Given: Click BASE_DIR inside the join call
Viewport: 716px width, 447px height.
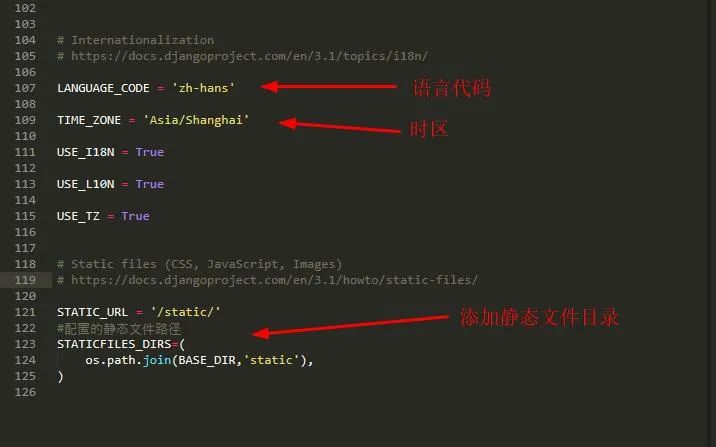Looking at the screenshot, I should coord(207,360).
